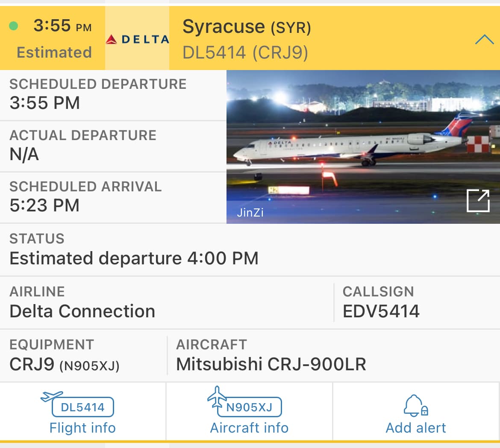500x448 pixels.
Task: Select the EDV5414 callsign field
Action: (381, 311)
